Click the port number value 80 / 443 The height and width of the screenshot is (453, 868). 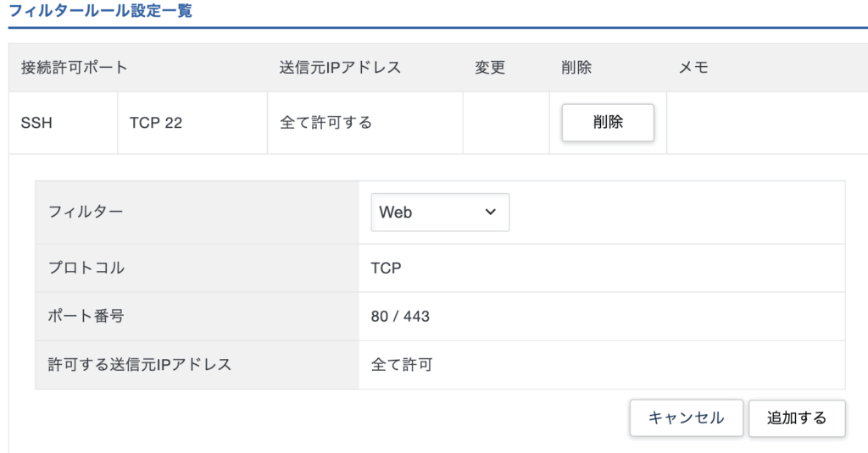pyautogui.click(x=400, y=317)
